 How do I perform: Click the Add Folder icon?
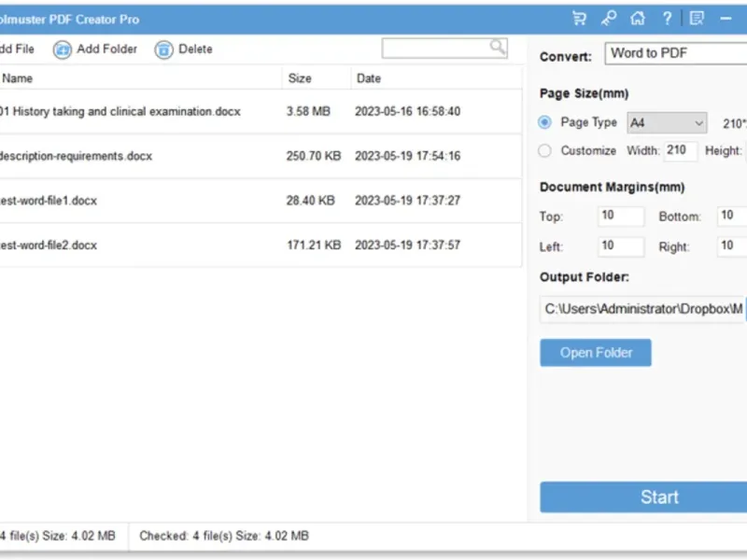pyautogui.click(x=63, y=49)
